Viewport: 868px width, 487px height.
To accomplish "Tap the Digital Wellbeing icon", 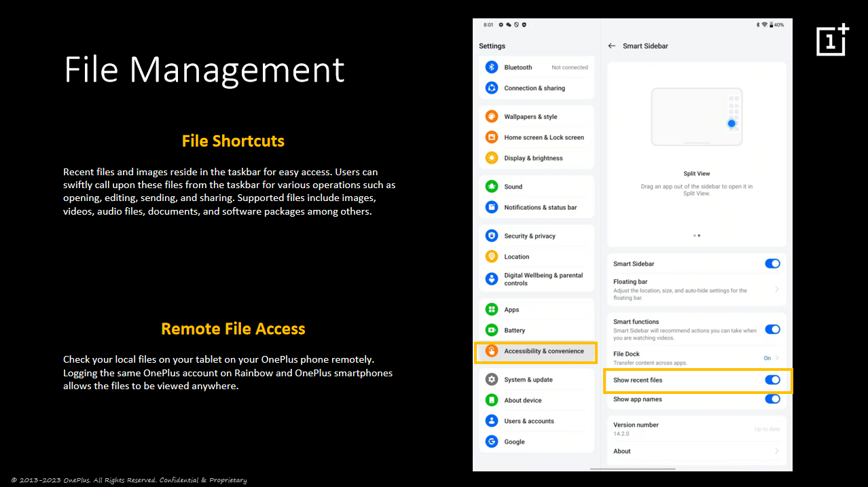I will [x=492, y=279].
